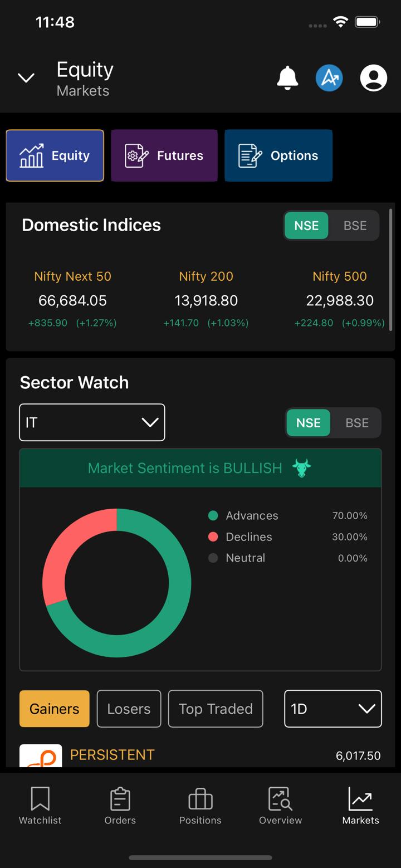Select NSE in Sector Watch
Screen dimensions: 401x868
[309, 423]
